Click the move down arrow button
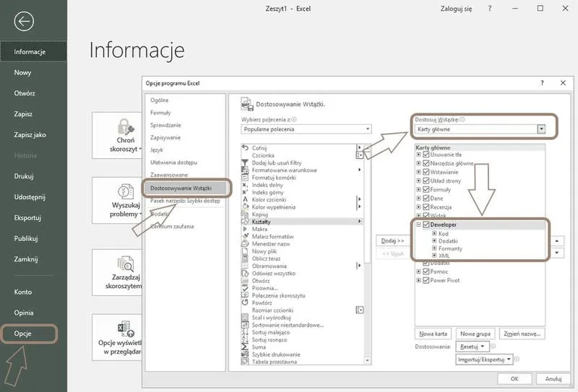578x392 pixels. tap(557, 253)
